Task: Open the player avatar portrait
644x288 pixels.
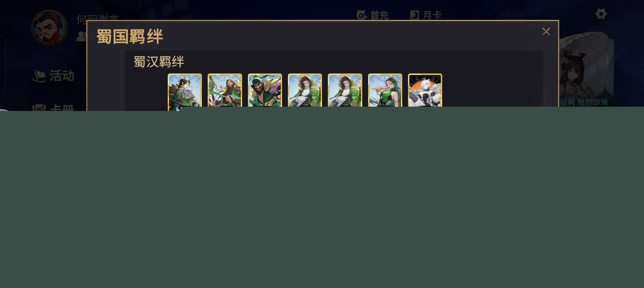Action: point(49,28)
